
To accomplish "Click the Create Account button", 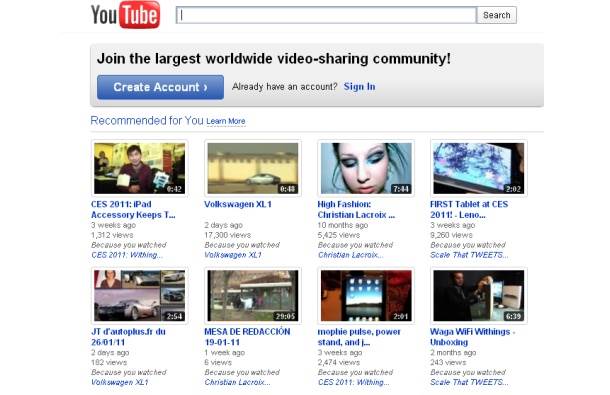I will click(x=160, y=87).
